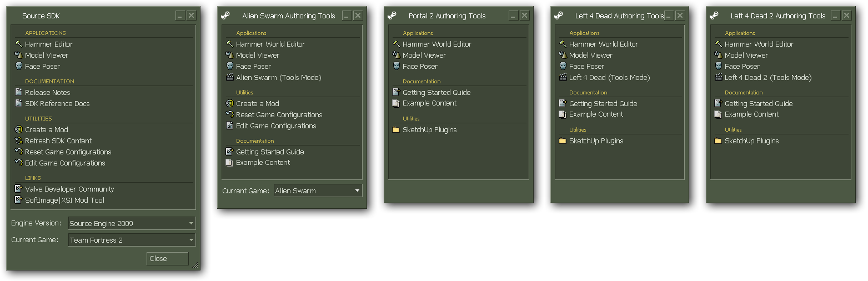Click Create a Mod icon in Alien Swarm tools

pyautogui.click(x=229, y=103)
